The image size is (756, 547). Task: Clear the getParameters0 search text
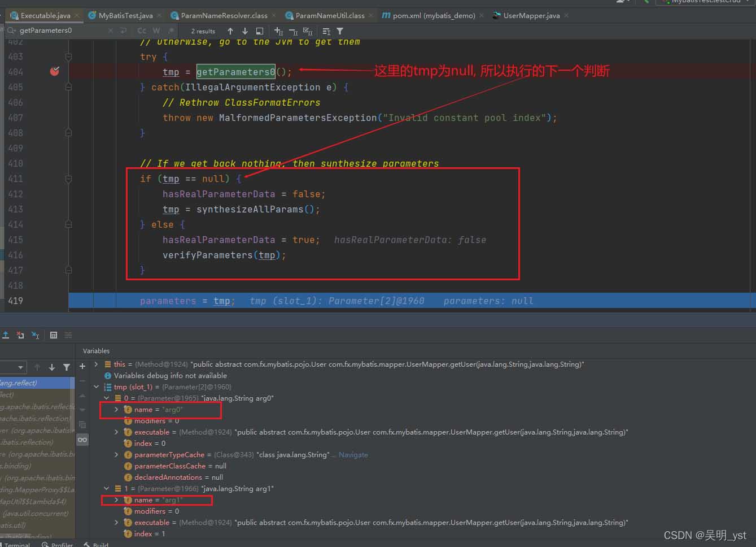[x=111, y=31]
